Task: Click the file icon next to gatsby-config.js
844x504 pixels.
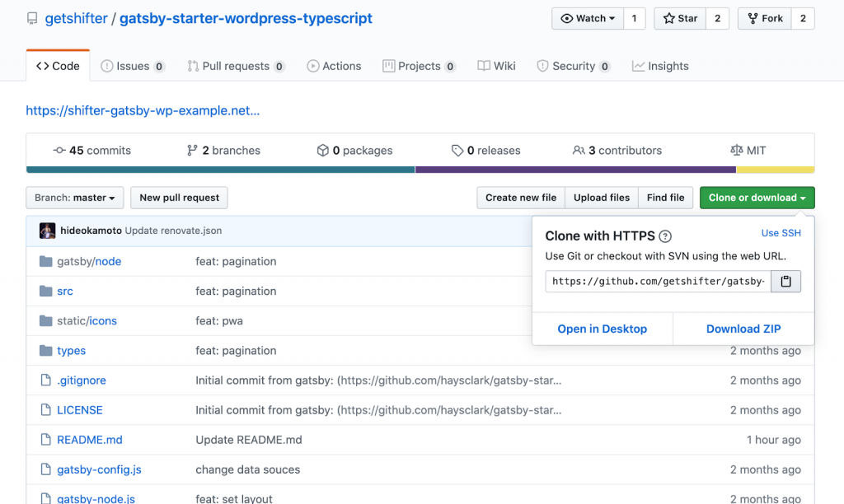Action: [x=46, y=469]
